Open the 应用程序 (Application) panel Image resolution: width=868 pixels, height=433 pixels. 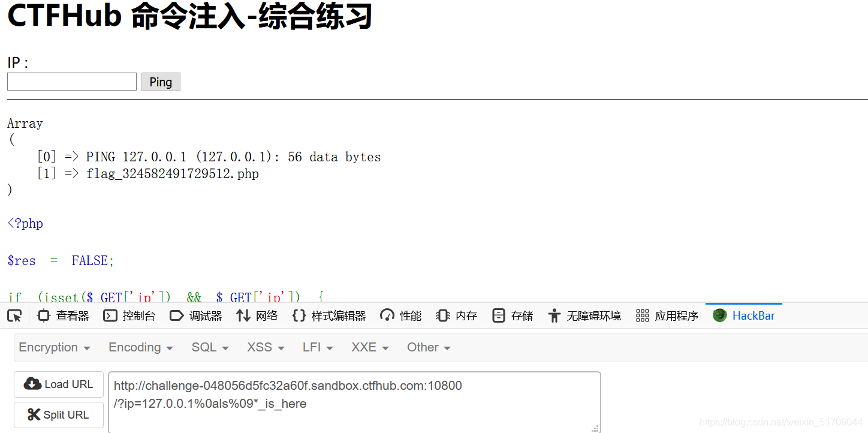click(x=667, y=315)
